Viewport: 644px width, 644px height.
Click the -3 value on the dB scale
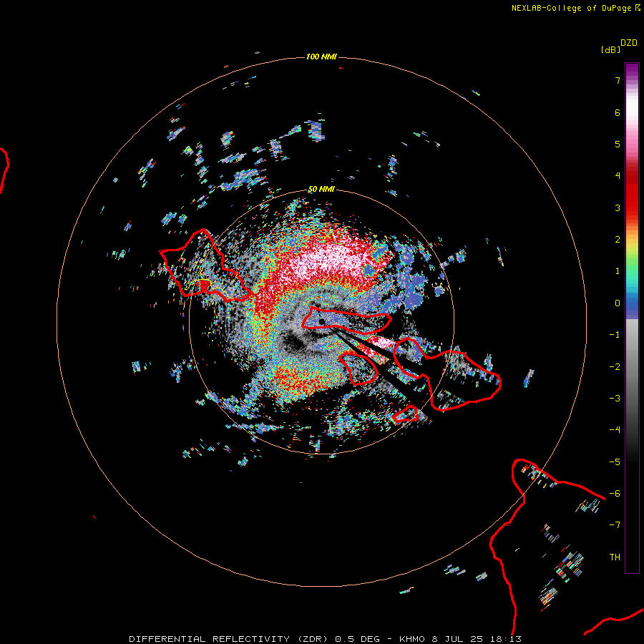(615, 399)
